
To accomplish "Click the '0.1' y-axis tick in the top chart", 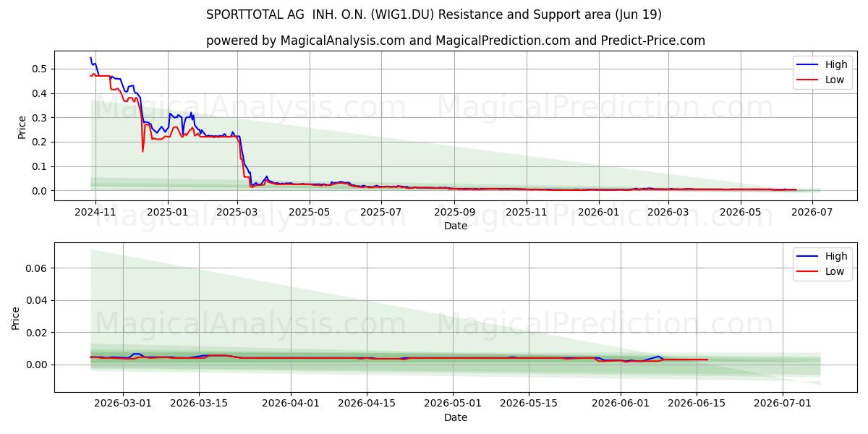I will tap(41, 166).
